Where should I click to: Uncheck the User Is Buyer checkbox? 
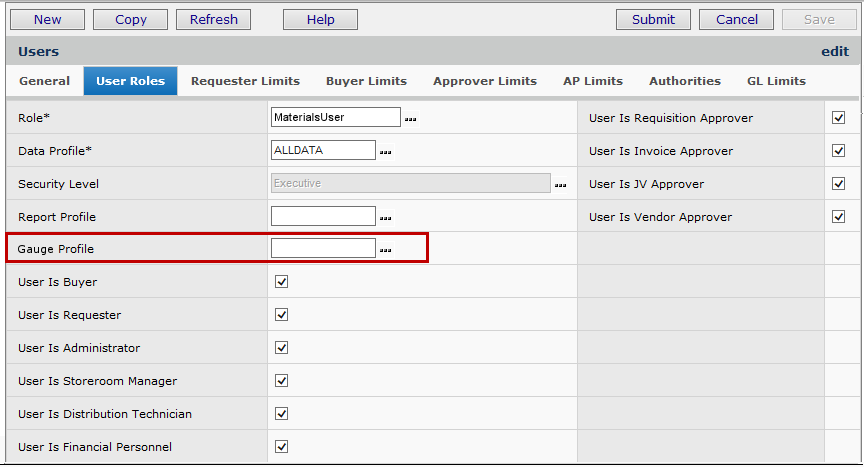click(x=281, y=282)
